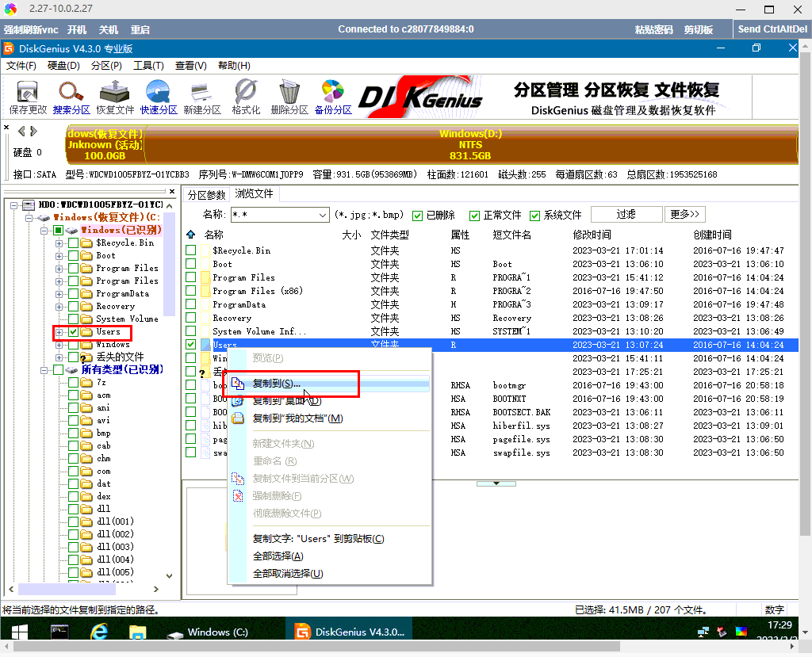
Task: Expand the Users folder in tree
Action: (59, 332)
